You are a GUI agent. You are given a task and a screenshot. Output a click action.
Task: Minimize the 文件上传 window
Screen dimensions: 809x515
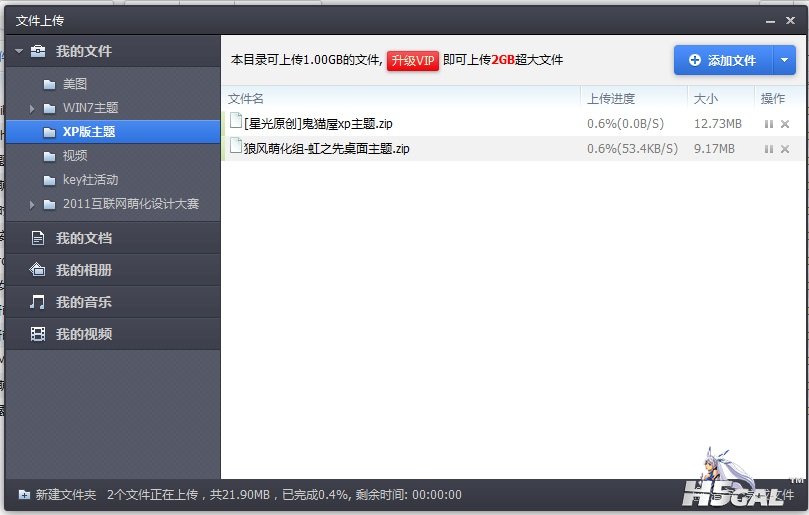coord(768,20)
